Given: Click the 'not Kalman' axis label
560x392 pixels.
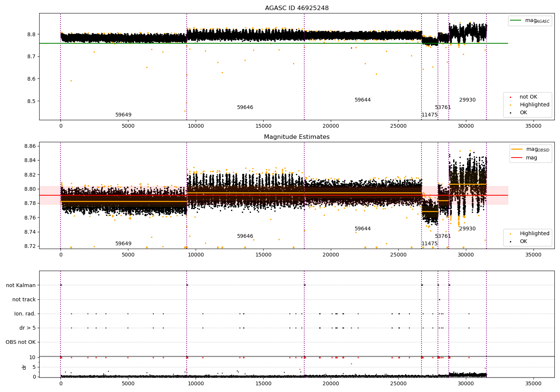Looking at the screenshot, I should (21, 286).
